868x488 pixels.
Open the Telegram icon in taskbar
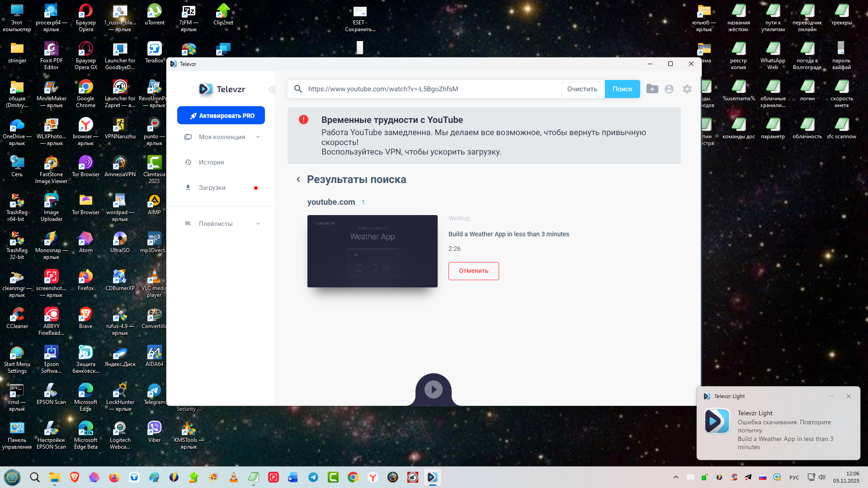pyautogui.click(x=313, y=477)
